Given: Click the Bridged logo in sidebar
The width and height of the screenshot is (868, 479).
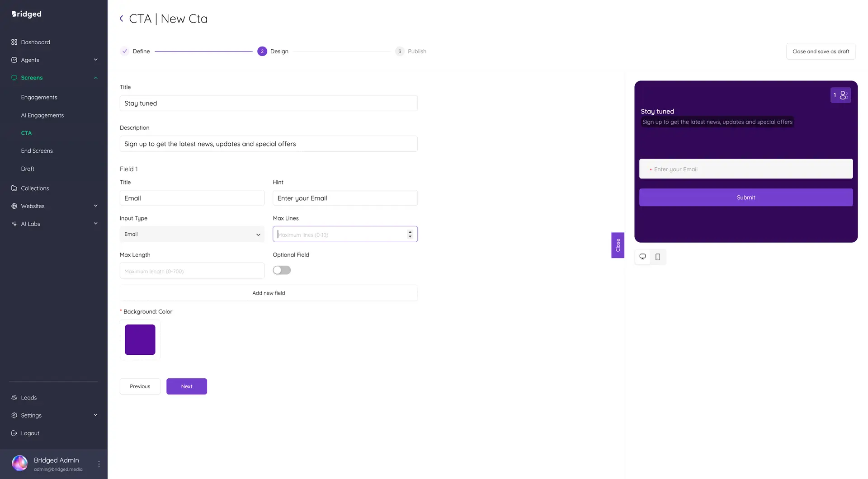Looking at the screenshot, I should pos(27,14).
